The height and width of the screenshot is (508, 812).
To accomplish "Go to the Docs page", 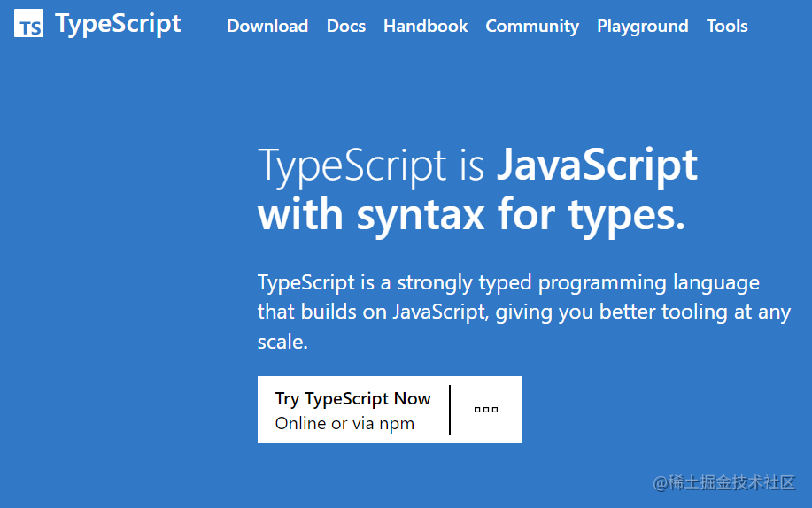I will [x=346, y=26].
